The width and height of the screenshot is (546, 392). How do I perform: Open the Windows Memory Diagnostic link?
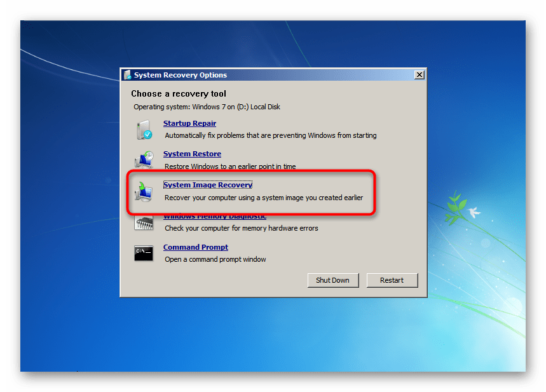coord(214,217)
